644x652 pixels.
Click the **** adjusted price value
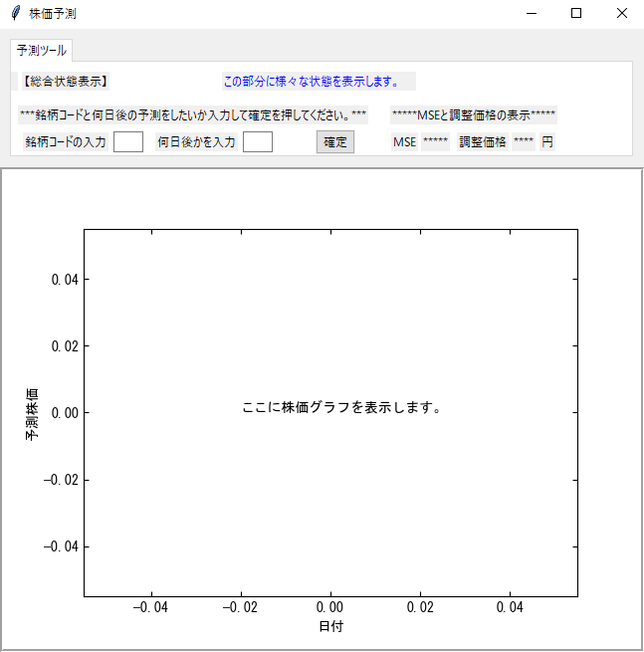tap(524, 142)
